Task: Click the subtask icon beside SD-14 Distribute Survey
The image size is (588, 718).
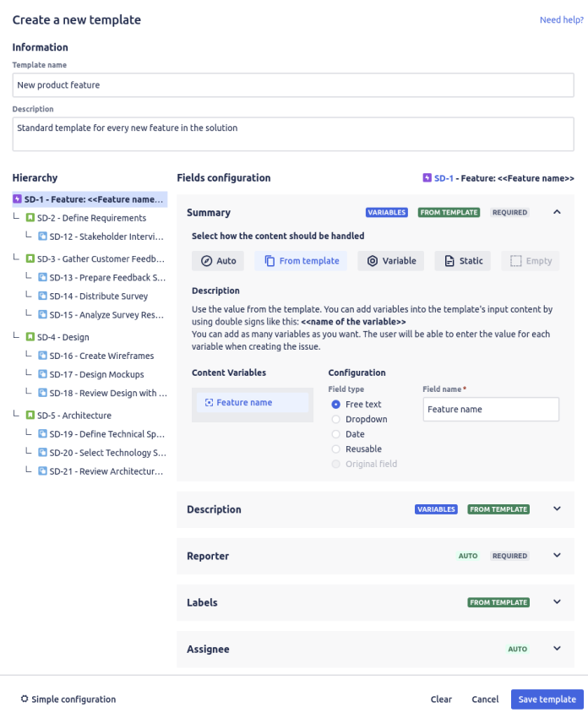Action: (x=42, y=296)
